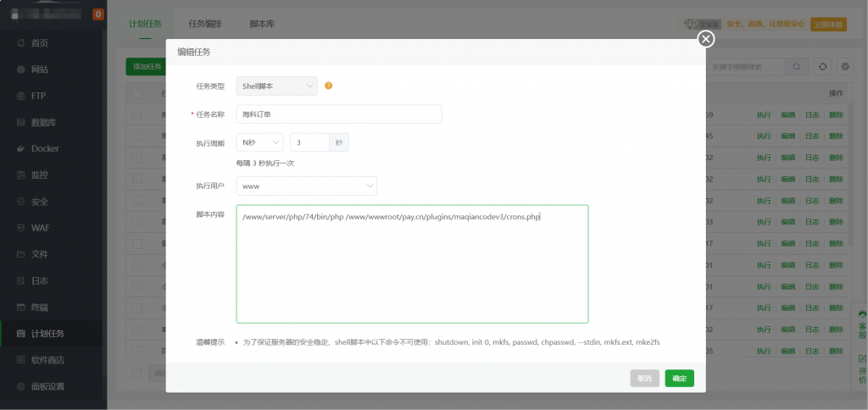Check the first task row checkbox
Image resolution: width=868 pixels, height=410 pixels.
[x=137, y=114]
